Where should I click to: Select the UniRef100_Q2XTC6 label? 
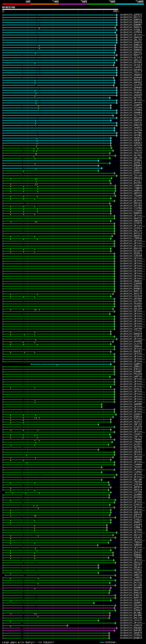(x=131, y=115)
